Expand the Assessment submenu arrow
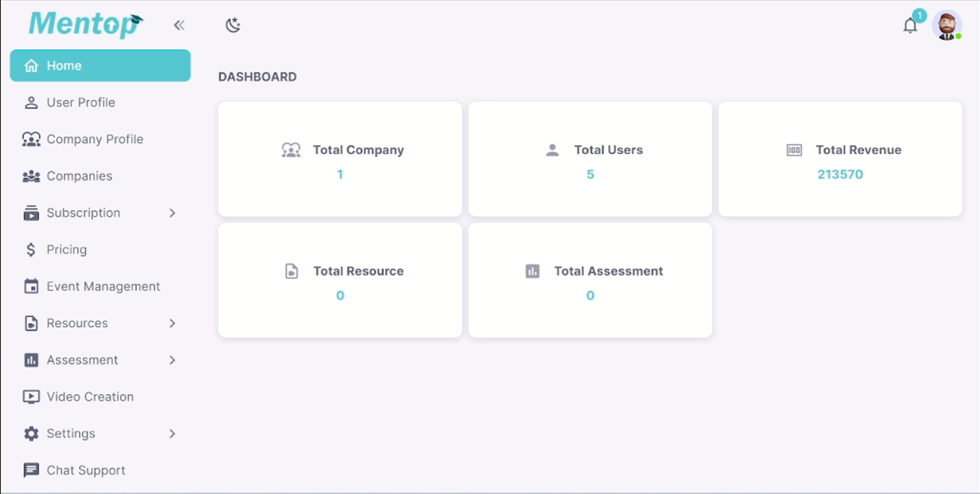Image resolution: width=980 pixels, height=494 pixels. pyautogui.click(x=173, y=360)
